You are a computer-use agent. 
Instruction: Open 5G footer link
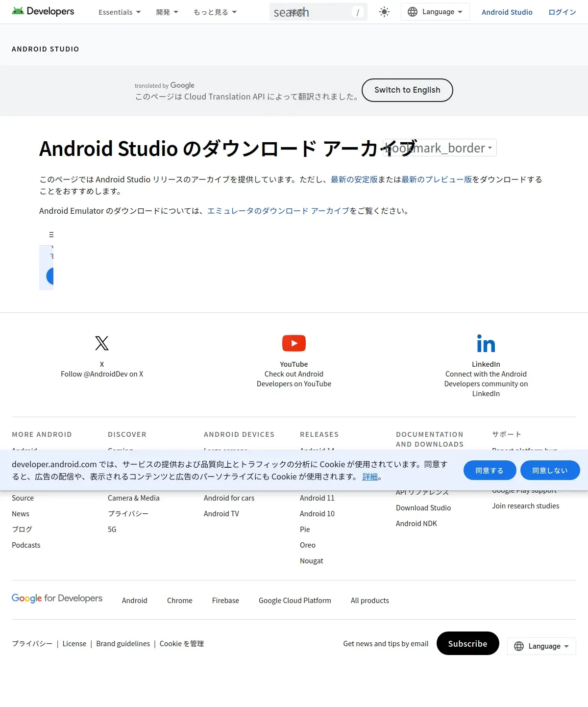(112, 530)
